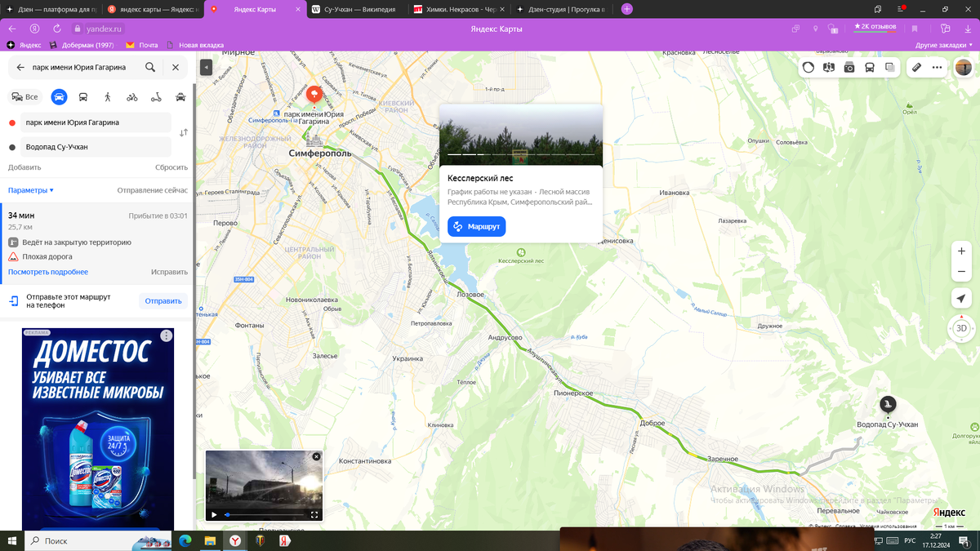The height and width of the screenshot is (551, 980).
Task: Play the floating mini video
Action: [x=214, y=515]
